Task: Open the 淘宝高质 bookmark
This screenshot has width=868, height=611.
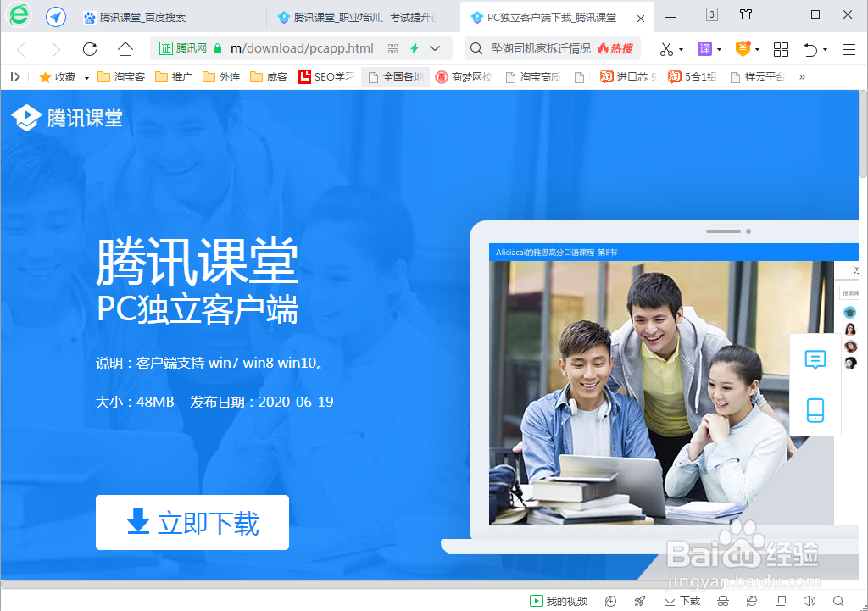Action: 533,77
